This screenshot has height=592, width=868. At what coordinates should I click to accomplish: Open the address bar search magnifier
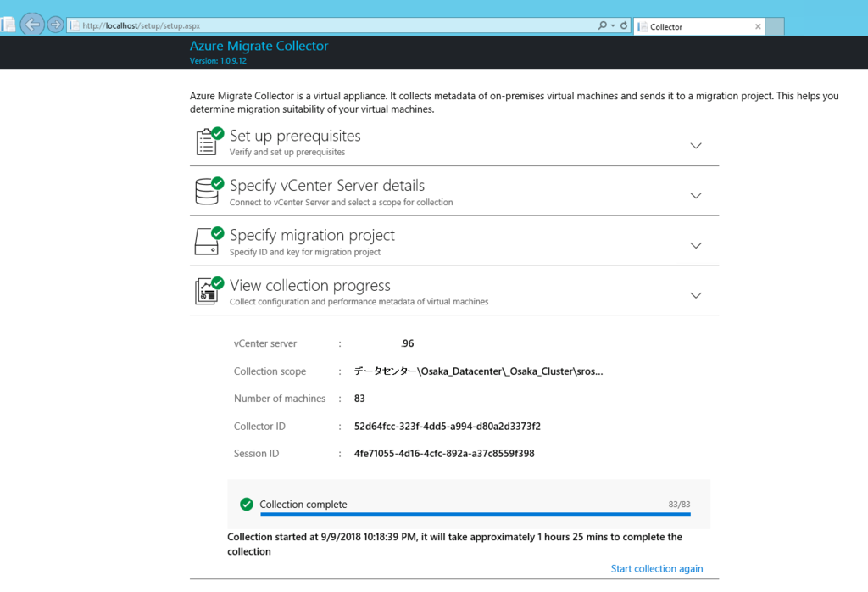[x=603, y=25]
